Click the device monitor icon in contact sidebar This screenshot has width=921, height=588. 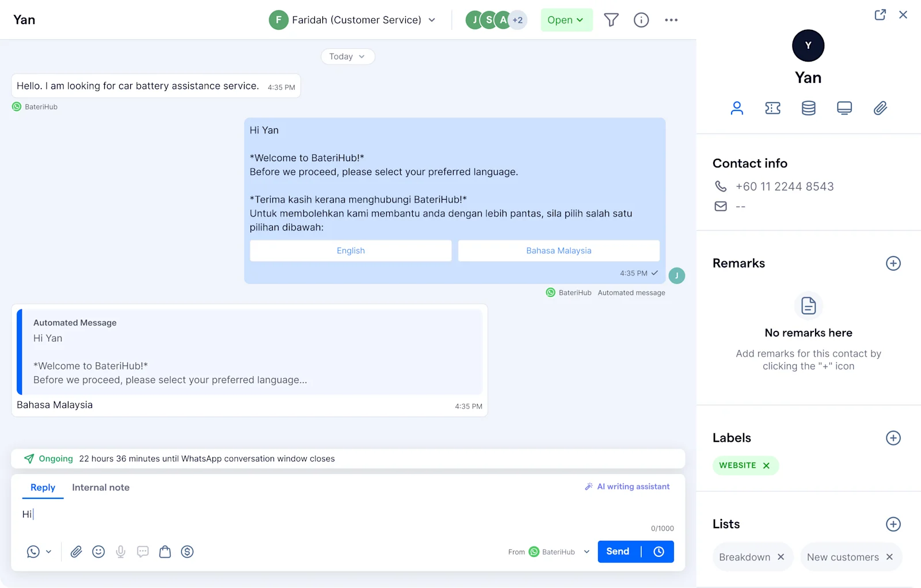pyautogui.click(x=844, y=108)
